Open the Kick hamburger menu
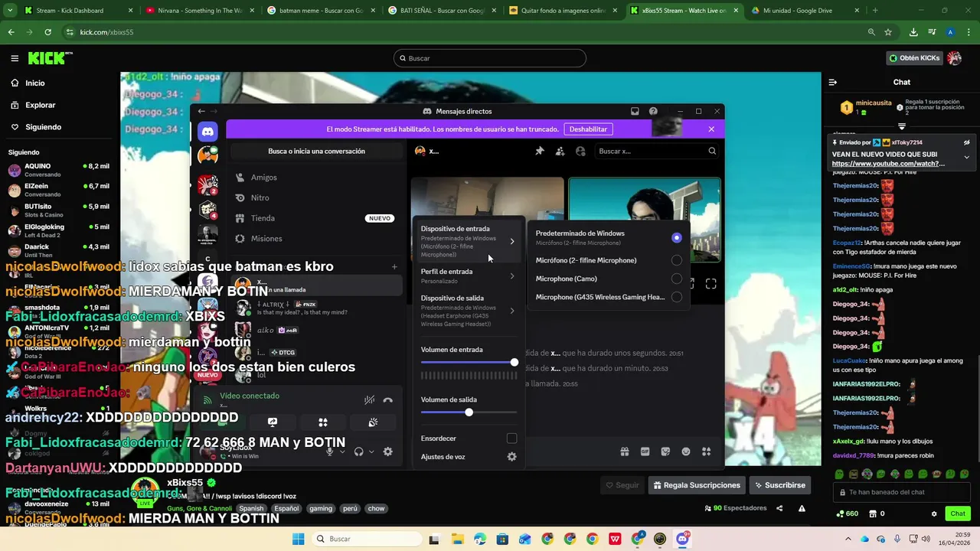The height and width of the screenshot is (551, 980). pos(15,58)
